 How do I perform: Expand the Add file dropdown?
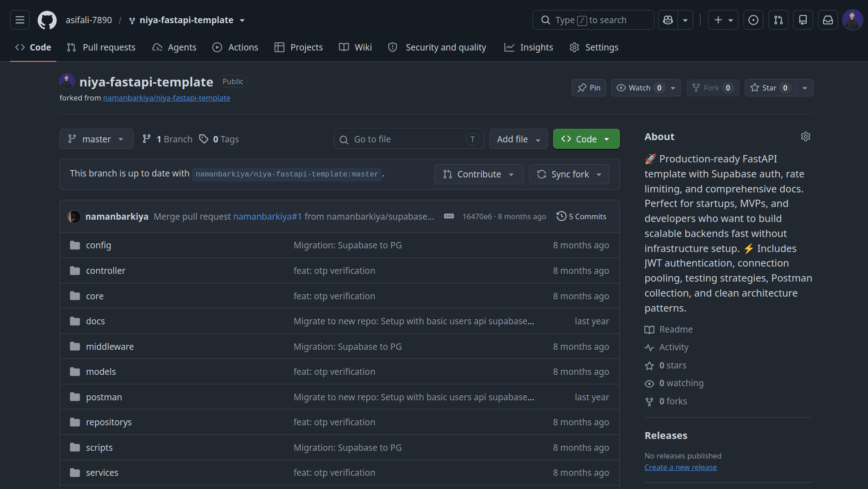tap(519, 139)
